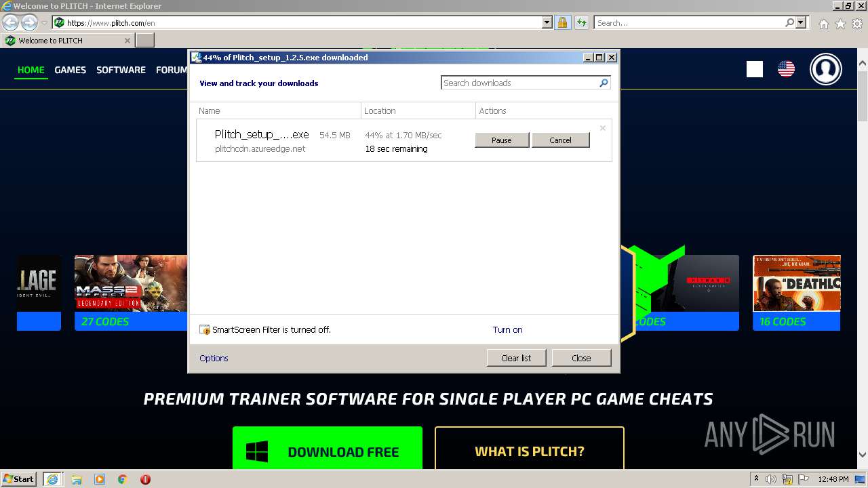Open the SOFTWARE menu item
The width and height of the screenshot is (868, 488).
[x=121, y=70]
